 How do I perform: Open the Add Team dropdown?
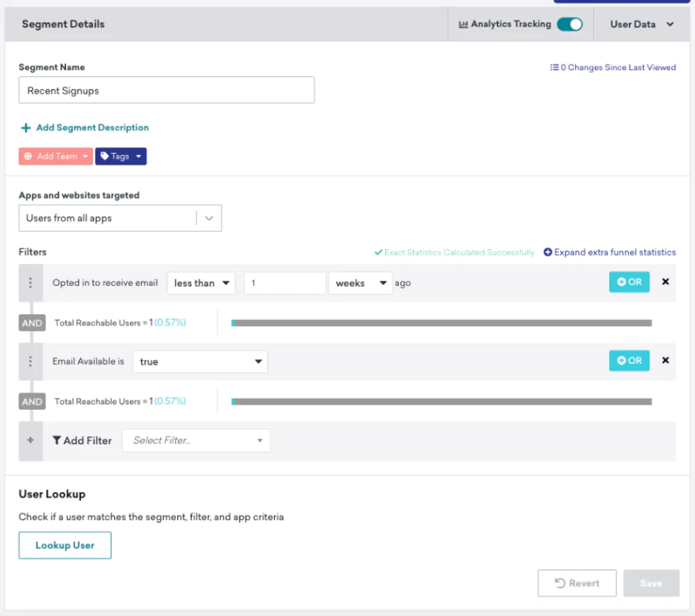pyautogui.click(x=55, y=157)
